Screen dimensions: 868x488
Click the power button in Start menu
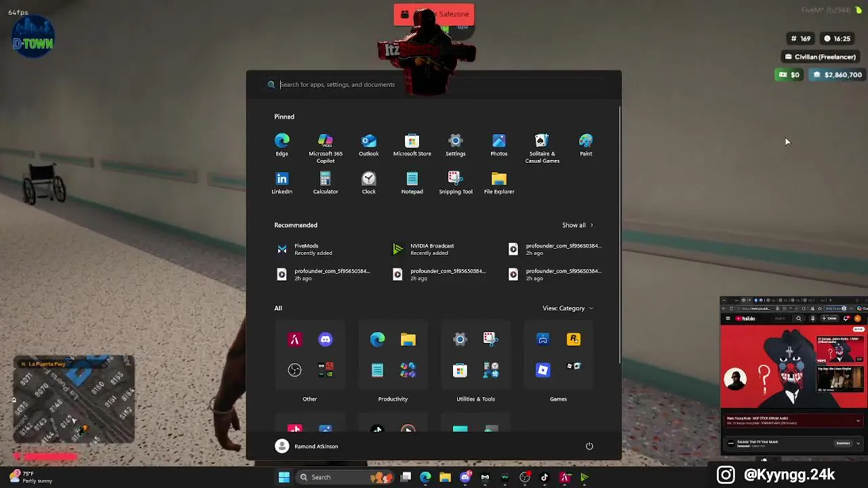(589, 446)
